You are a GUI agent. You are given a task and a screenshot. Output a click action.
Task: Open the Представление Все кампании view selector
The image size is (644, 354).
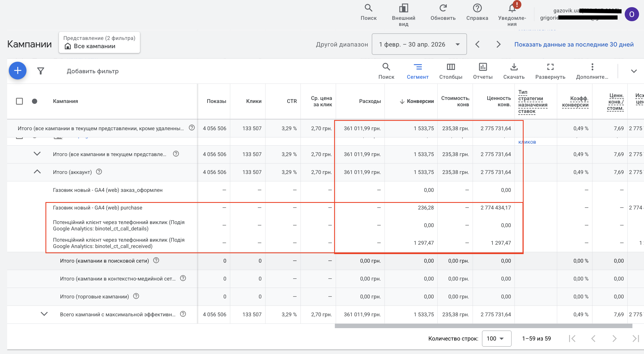(x=99, y=42)
